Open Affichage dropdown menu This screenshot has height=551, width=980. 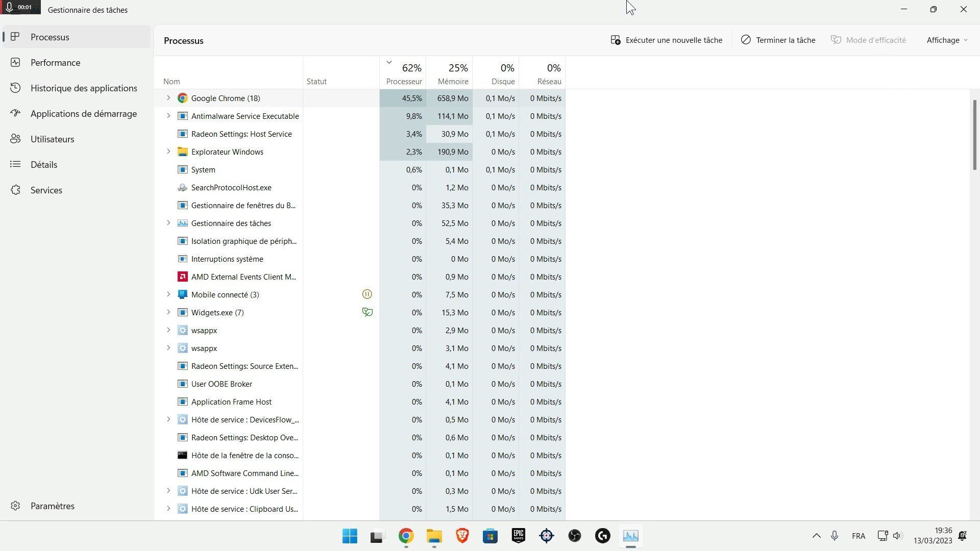(946, 40)
